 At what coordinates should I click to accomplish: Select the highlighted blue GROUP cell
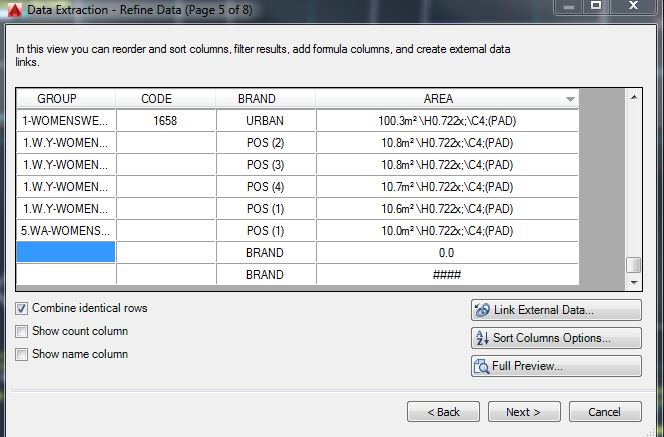[66, 252]
